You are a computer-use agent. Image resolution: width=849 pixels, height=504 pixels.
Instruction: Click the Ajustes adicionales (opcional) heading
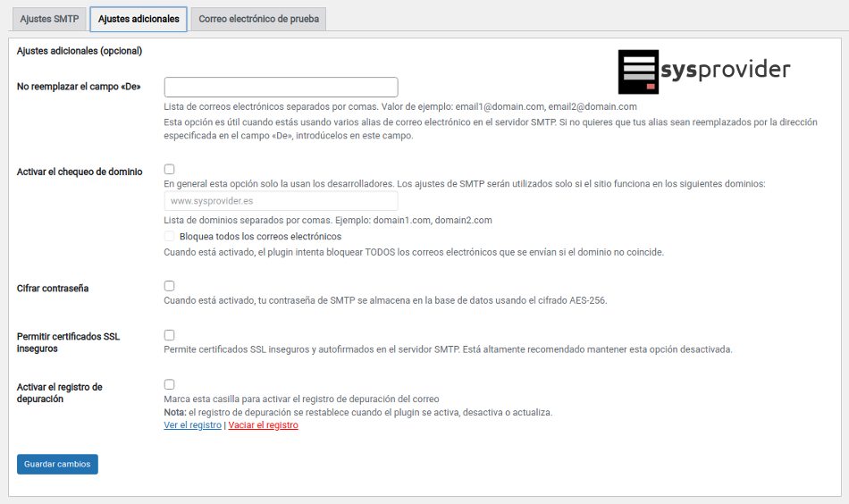tap(80, 51)
